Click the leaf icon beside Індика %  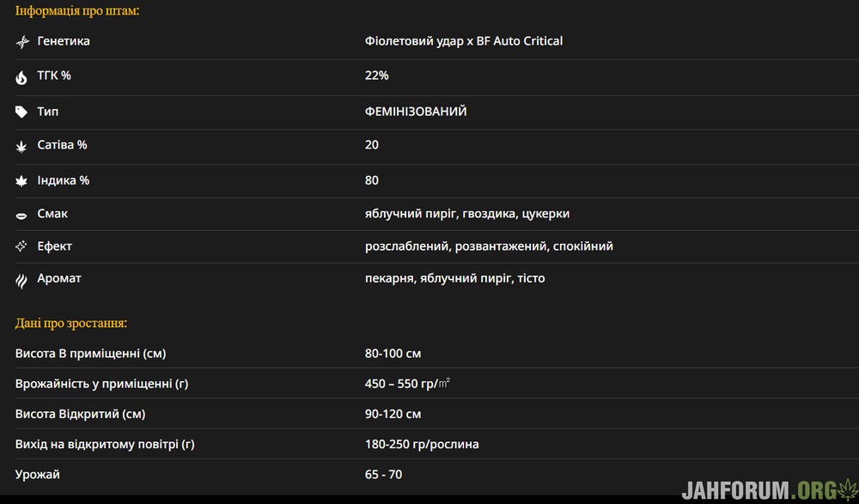pyautogui.click(x=21, y=181)
